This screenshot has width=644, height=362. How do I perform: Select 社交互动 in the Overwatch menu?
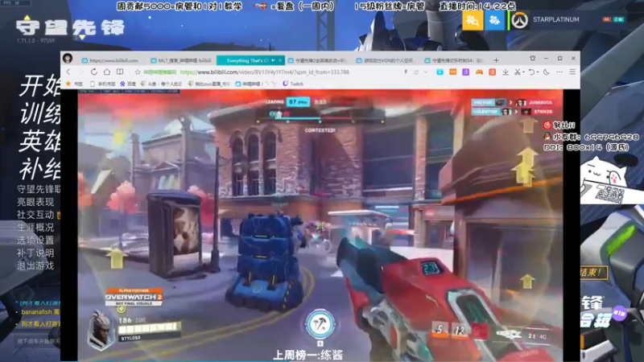coord(35,215)
